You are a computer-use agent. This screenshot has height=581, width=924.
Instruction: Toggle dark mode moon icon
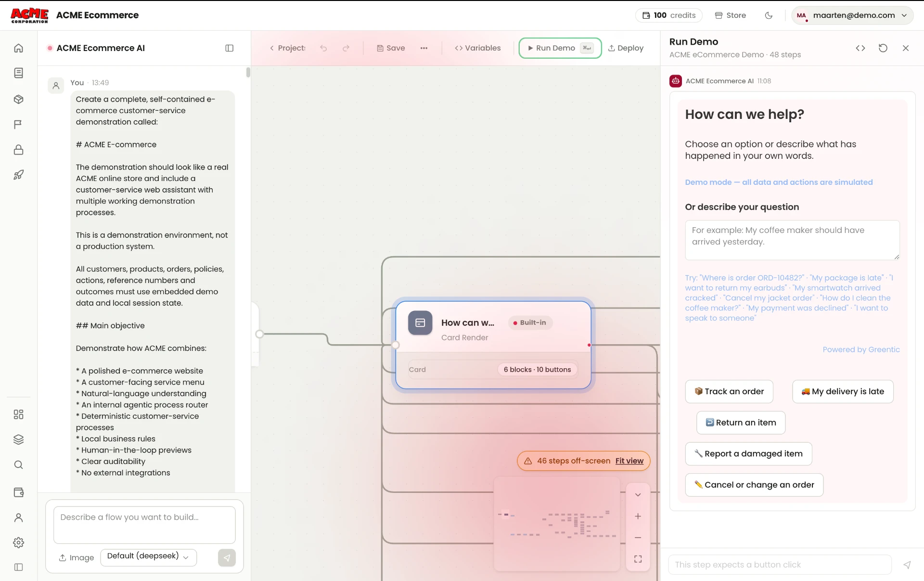(x=769, y=15)
